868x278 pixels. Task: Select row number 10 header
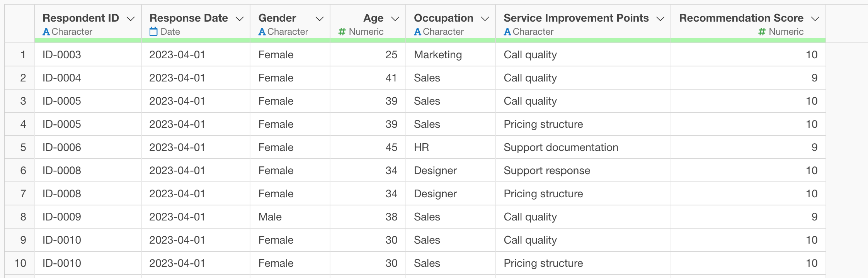point(20,263)
